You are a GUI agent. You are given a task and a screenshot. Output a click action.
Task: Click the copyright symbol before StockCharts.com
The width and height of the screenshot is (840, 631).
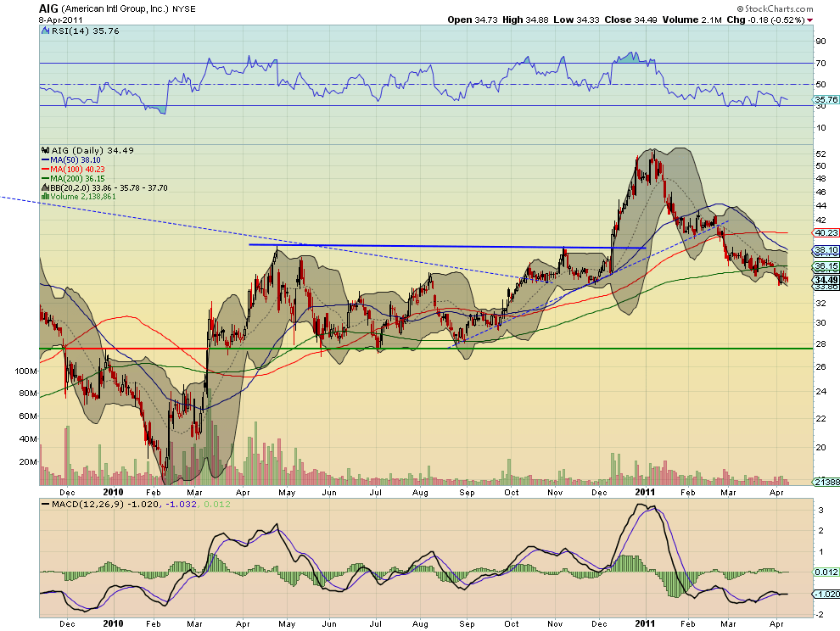pyautogui.click(x=741, y=8)
